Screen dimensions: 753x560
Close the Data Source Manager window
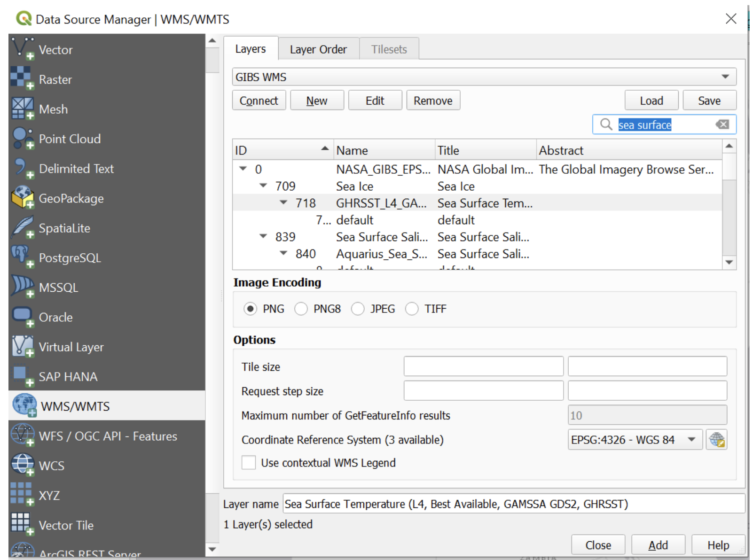tap(730, 19)
